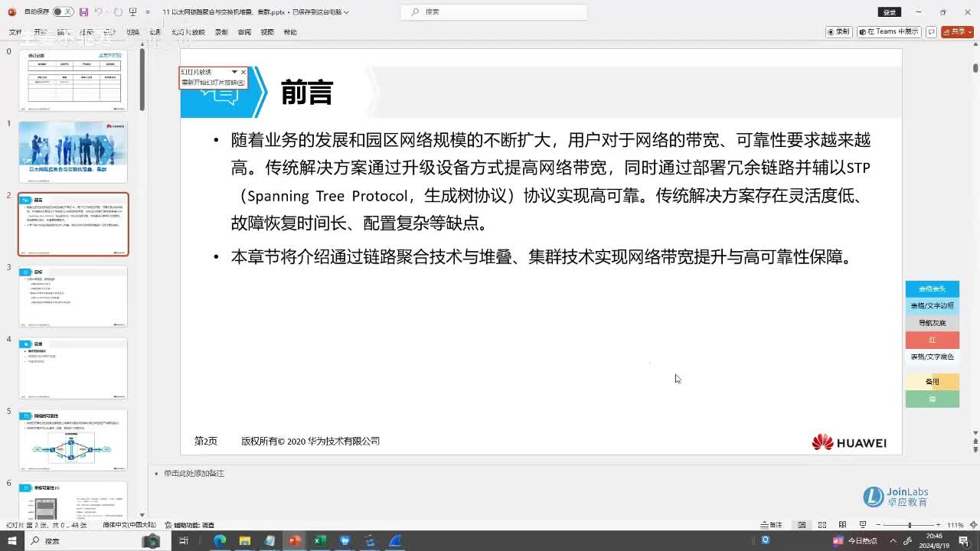Close the 幻灯片放映 floating toolbar
The width and height of the screenshot is (980, 551).
243,72
